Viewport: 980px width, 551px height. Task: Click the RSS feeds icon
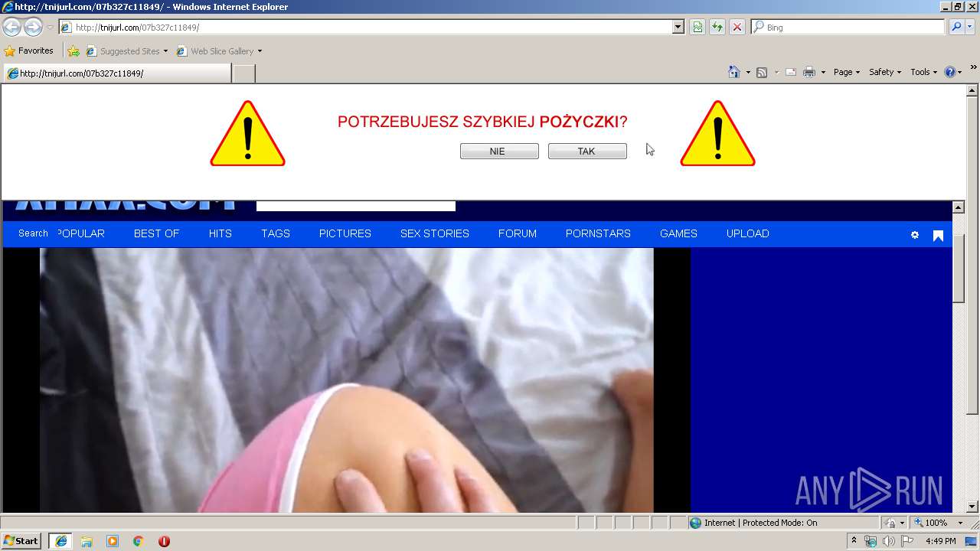point(762,72)
